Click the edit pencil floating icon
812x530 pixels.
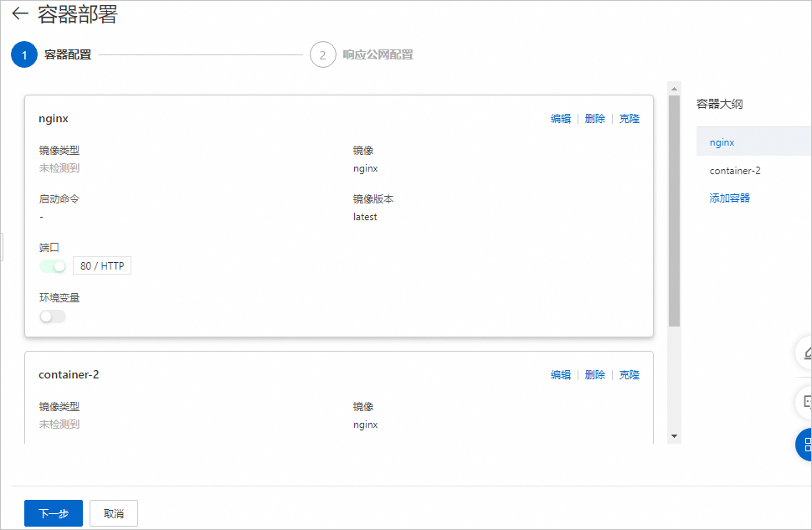click(806, 352)
